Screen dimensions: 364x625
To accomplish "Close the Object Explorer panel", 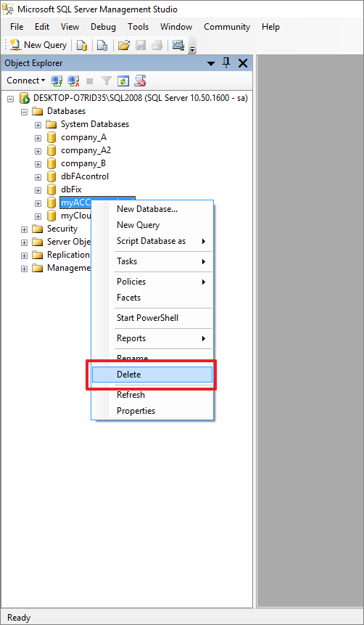I will 242,63.
